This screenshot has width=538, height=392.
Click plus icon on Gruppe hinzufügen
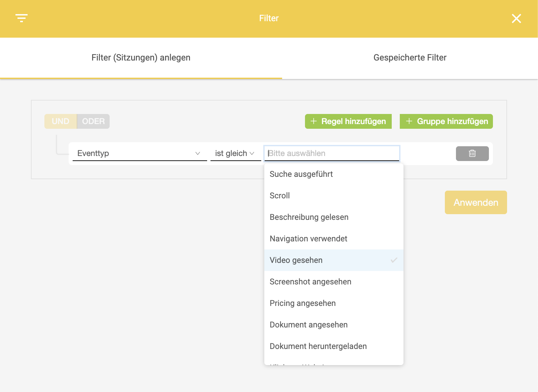click(x=409, y=121)
